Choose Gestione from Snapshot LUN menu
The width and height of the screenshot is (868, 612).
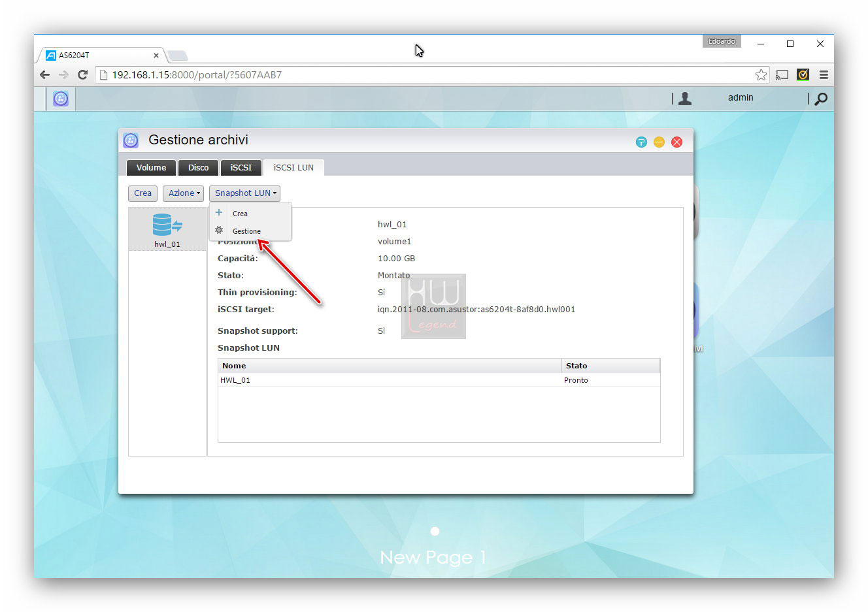250,231
